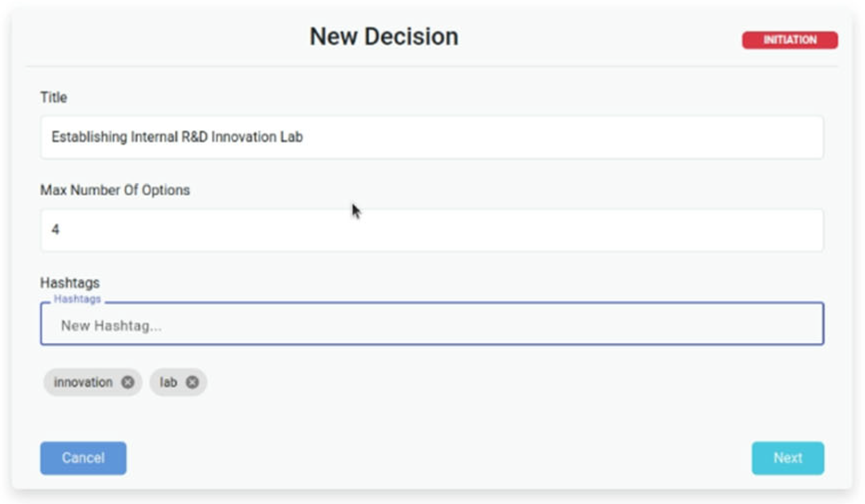The height and width of the screenshot is (504, 865).
Task: Place cursor on the value 4
Action: [55, 230]
